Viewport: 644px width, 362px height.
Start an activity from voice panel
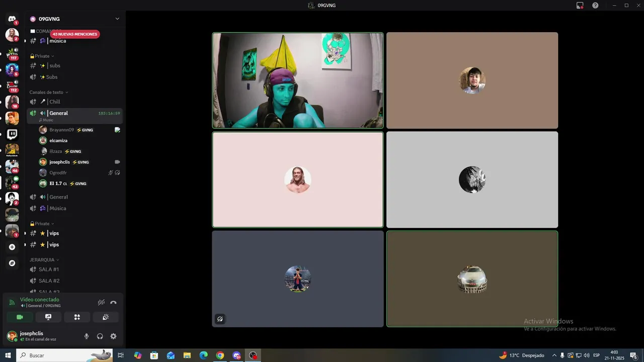(x=77, y=317)
